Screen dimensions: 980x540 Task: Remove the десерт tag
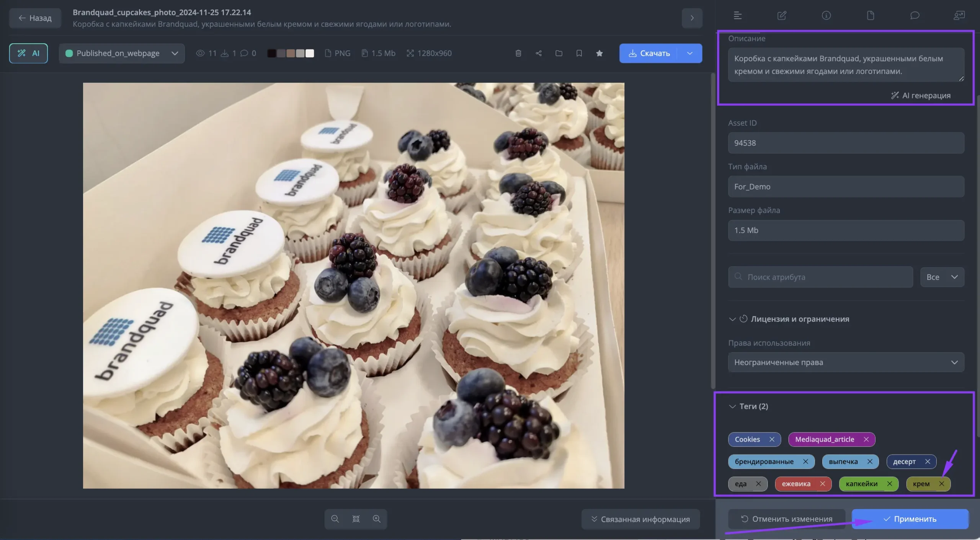(x=928, y=462)
